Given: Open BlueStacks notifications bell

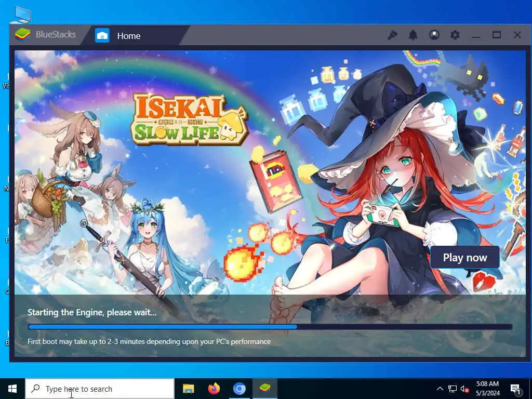Looking at the screenshot, I should pyautogui.click(x=413, y=35).
